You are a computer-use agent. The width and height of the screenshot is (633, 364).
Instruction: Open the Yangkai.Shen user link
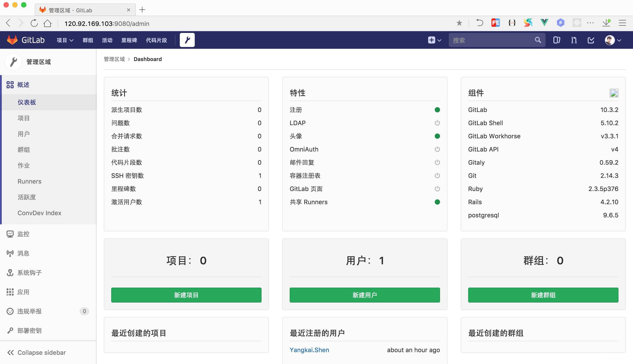point(309,350)
